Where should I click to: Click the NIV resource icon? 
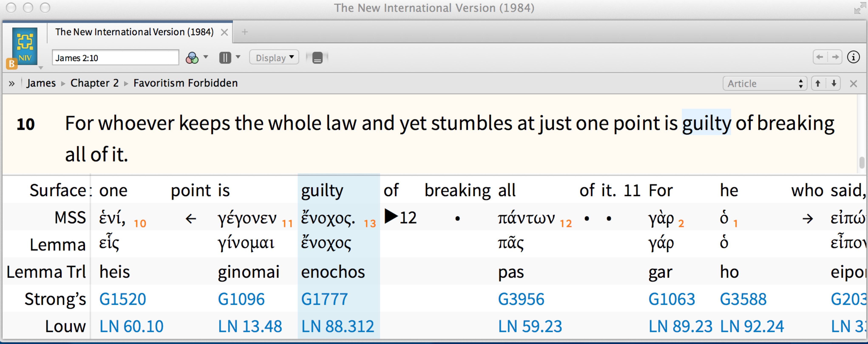click(x=25, y=46)
